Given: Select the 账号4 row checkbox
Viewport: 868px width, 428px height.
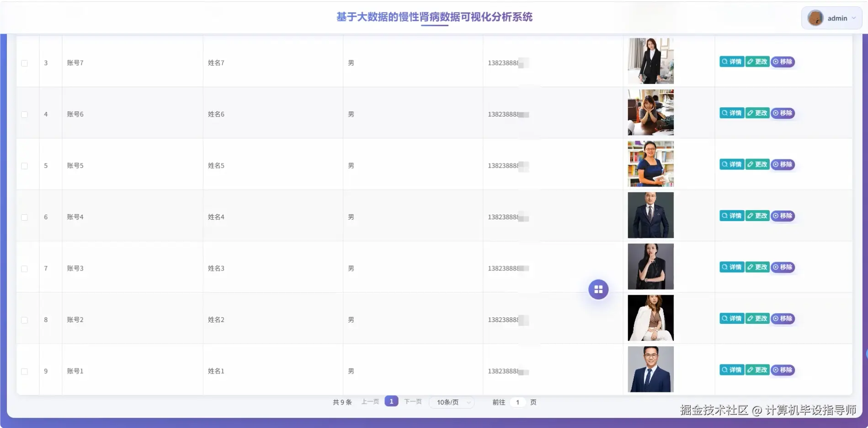Looking at the screenshot, I should click(x=24, y=217).
